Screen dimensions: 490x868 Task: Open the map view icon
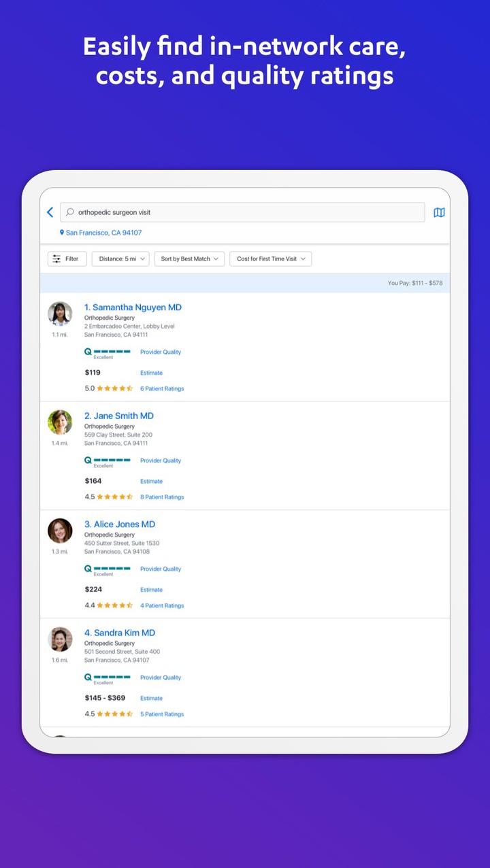(439, 212)
